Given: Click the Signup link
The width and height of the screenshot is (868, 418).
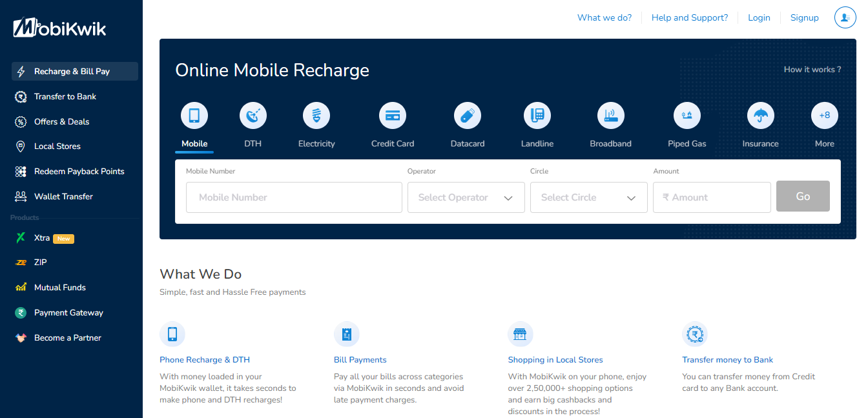Looking at the screenshot, I should click(805, 18).
